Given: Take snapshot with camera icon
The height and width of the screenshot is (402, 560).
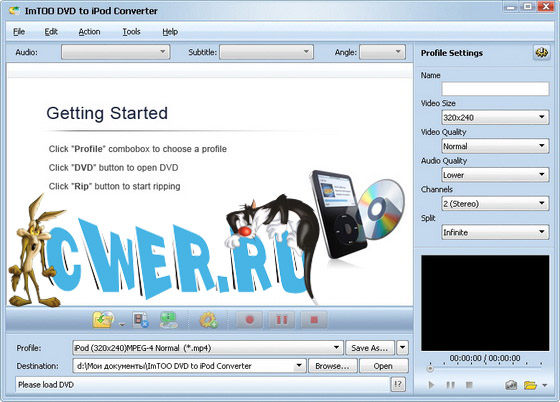Looking at the screenshot, I should pos(511,385).
